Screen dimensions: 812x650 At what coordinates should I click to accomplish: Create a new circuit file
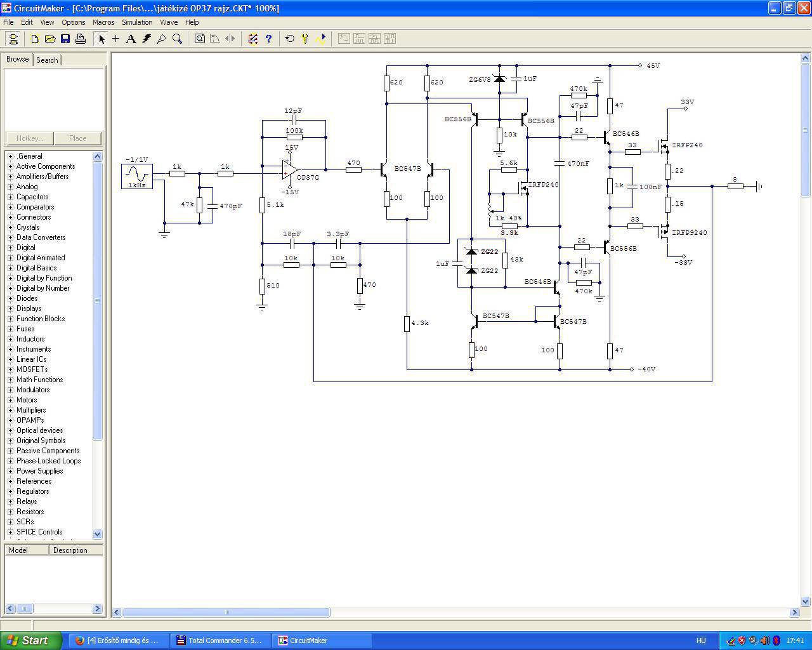tap(35, 39)
